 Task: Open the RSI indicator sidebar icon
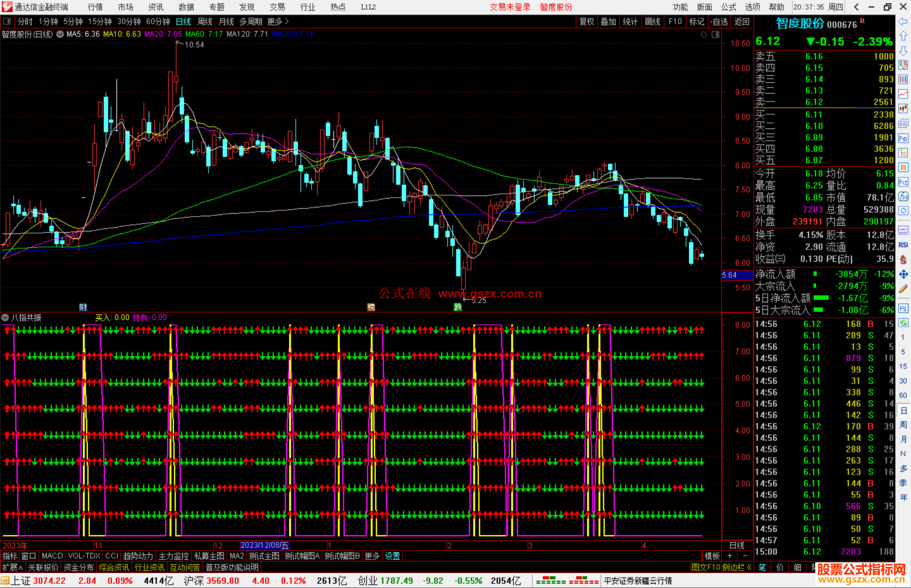click(903, 245)
